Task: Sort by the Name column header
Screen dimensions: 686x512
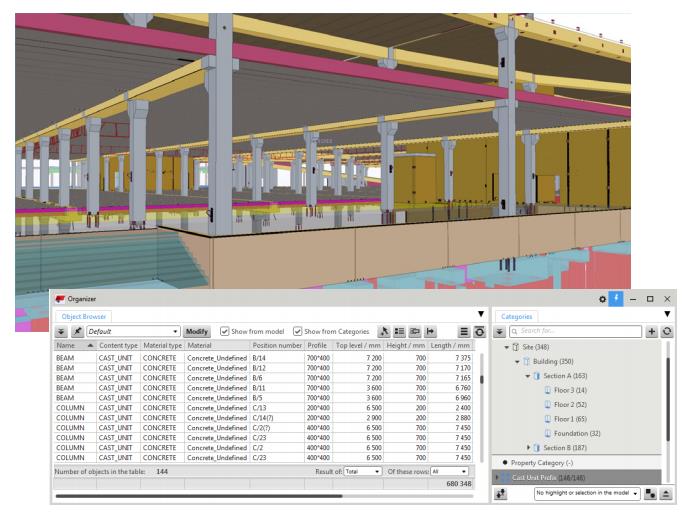Action: point(75,346)
